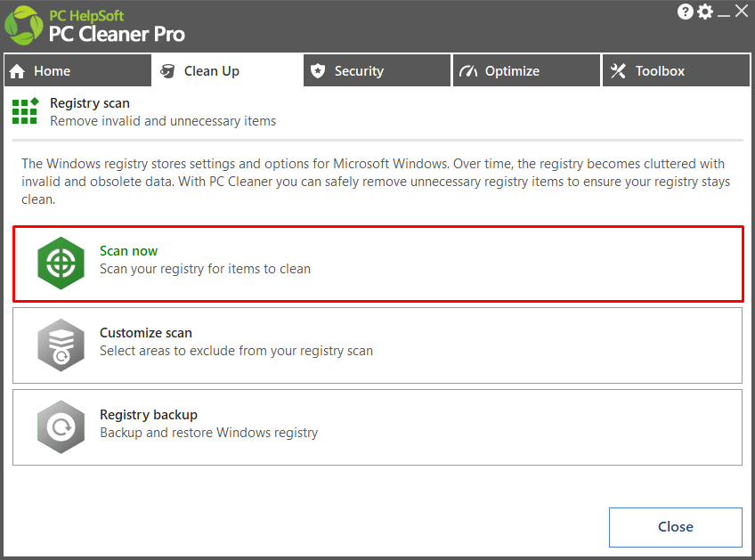Screen dimensions: 755x560
Task: Click the Customize scan hexagon icon
Action: 61,345
